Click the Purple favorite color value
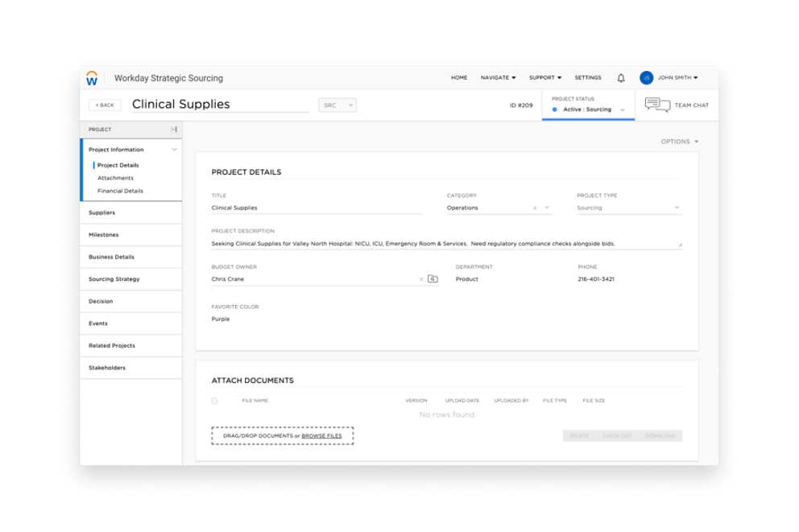The height and width of the screenshot is (532, 799). pos(222,319)
